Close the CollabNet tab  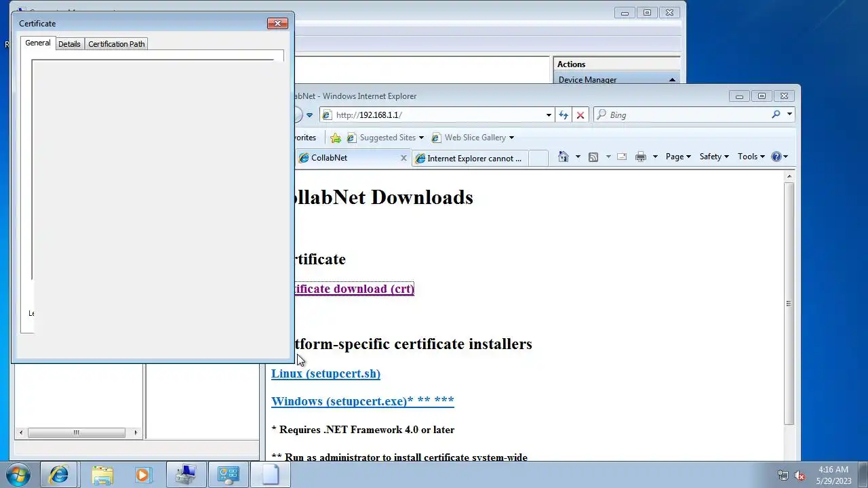403,158
